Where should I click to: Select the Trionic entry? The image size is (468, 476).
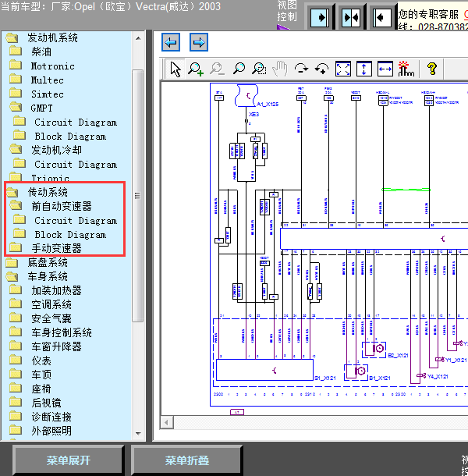[x=50, y=178]
